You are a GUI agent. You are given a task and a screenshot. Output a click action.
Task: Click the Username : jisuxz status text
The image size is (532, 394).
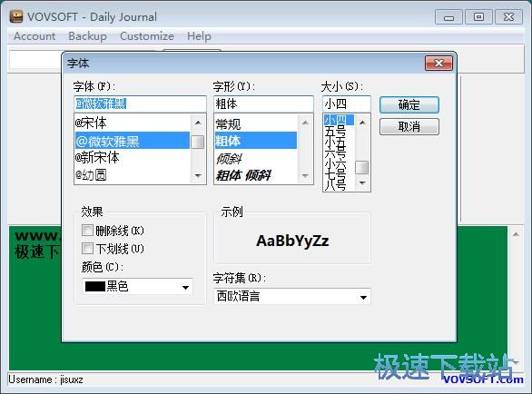45,379
